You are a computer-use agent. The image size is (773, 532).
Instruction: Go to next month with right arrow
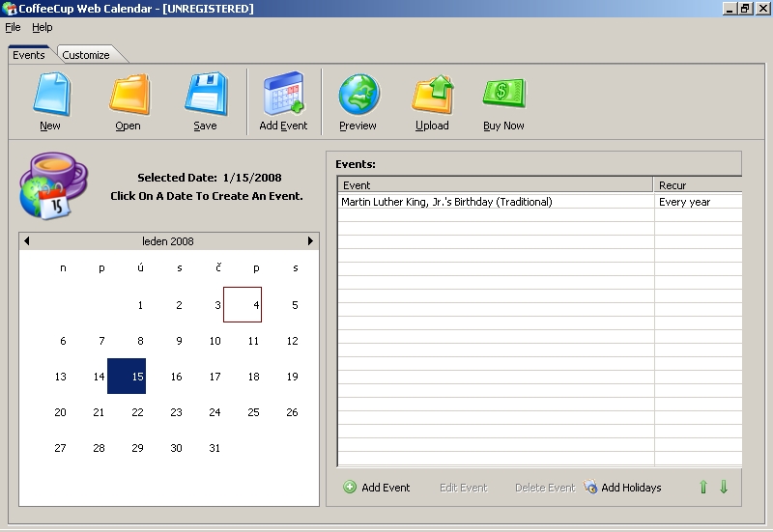310,240
